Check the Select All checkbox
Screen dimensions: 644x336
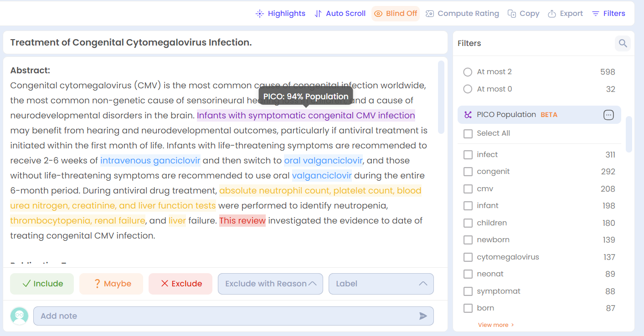pyautogui.click(x=468, y=133)
